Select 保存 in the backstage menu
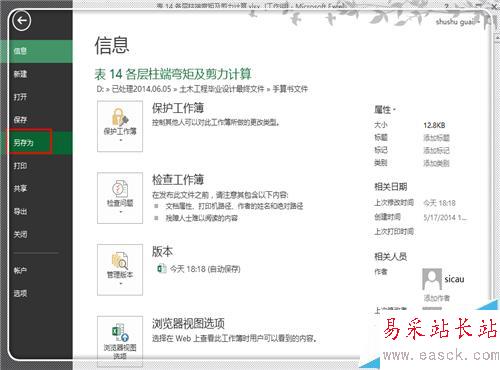This screenshot has width=500, height=370. (36, 120)
